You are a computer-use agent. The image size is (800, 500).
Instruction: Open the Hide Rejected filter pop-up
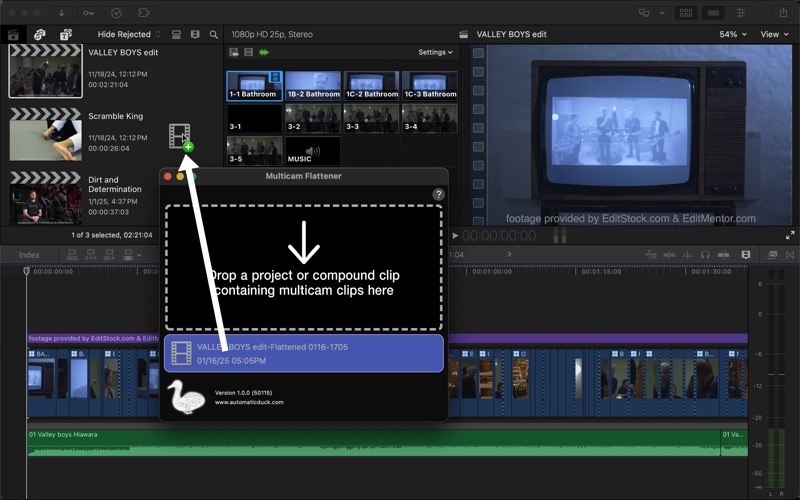[x=129, y=34]
